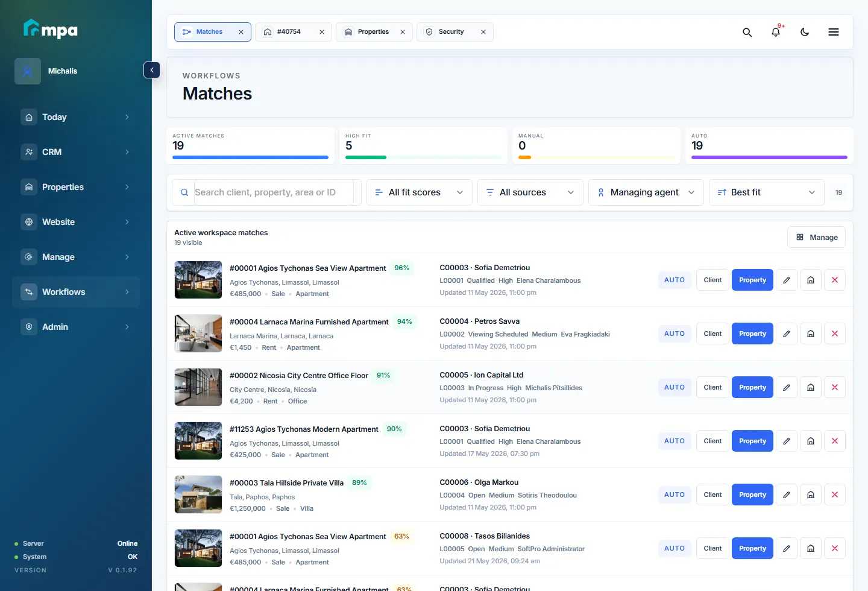The width and height of the screenshot is (868, 591).
Task: Close the Properties tab
Action: coord(403,32)
